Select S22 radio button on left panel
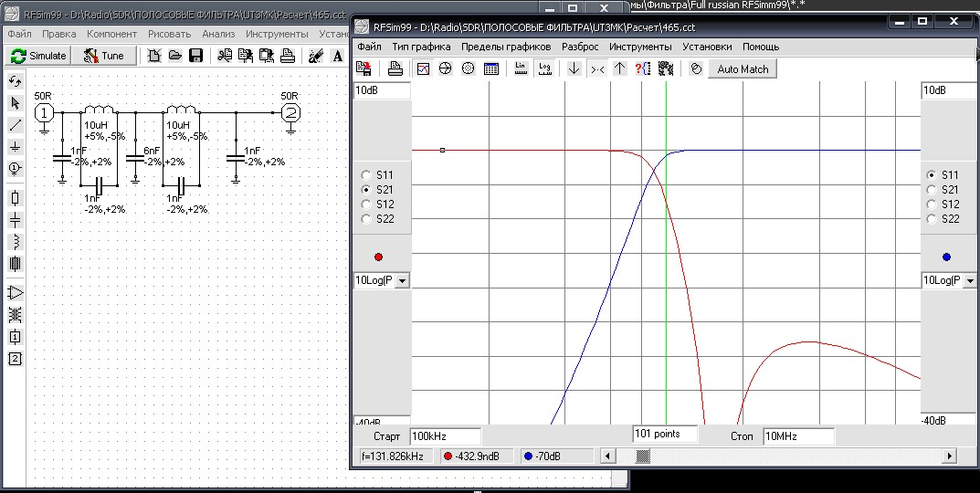This screenshot has height=493, width=980. click(x=367, y=219)
